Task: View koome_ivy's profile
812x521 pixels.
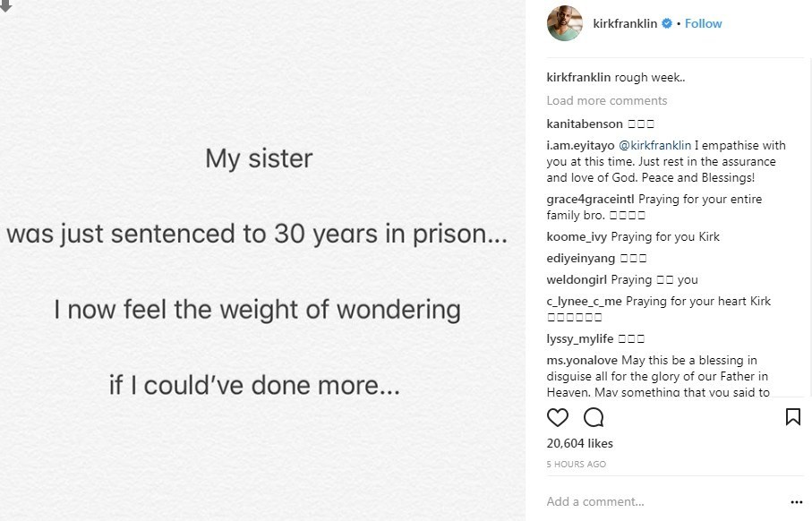Action: pyautogui.click(x=577, y=236)
